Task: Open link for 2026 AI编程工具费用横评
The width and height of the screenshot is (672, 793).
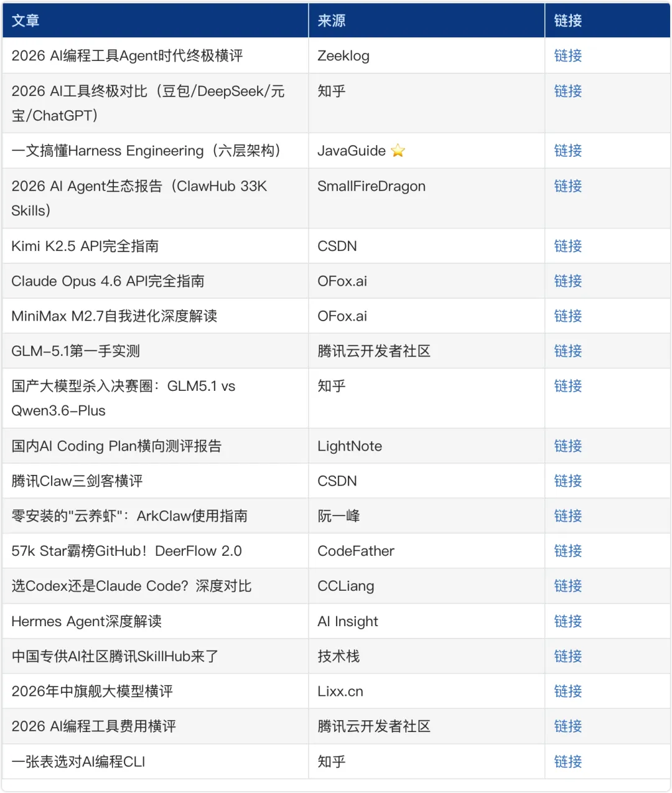Action: coord(567,726)
